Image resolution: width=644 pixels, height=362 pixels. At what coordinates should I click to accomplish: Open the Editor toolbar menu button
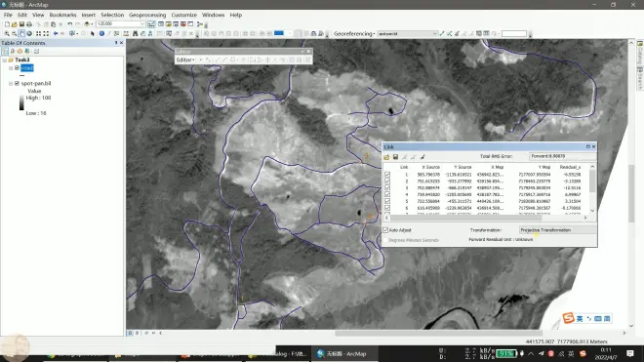pyautogui.click(x=185, y=60)
